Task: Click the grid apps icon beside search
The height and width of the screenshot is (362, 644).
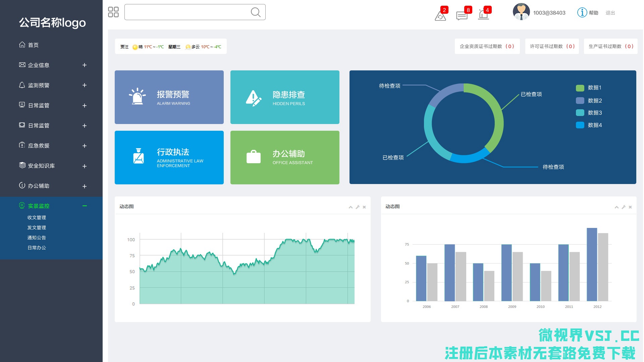Action: (x=113, y=12)
